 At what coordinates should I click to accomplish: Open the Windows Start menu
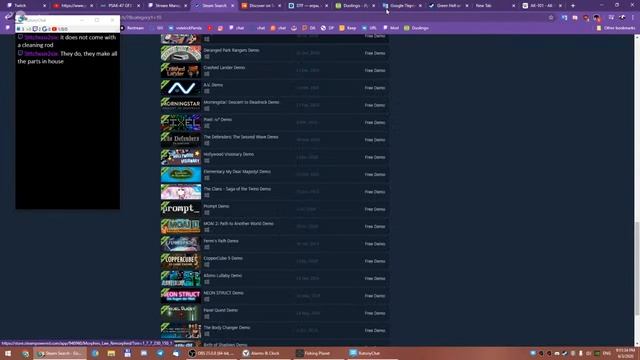[x=8, y=353]
